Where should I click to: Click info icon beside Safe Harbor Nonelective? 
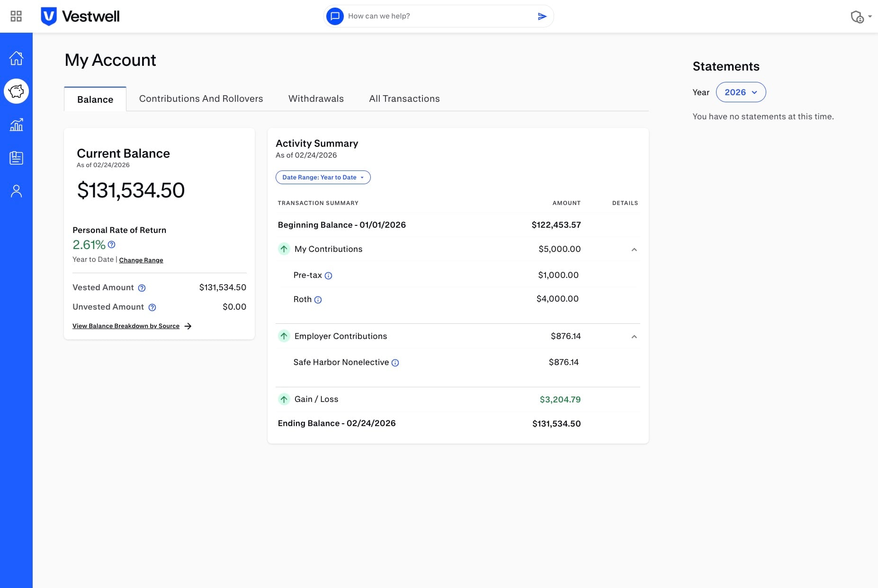coord(395,363)
